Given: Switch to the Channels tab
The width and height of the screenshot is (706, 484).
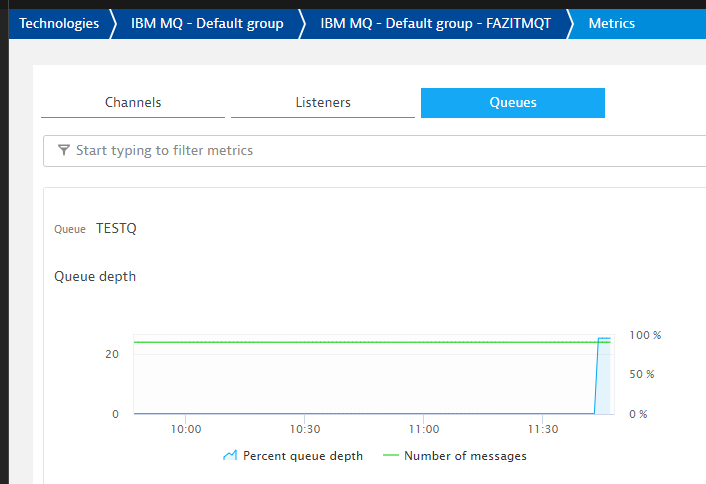Looking at the screenshot, I should click(x=133, y=102).
